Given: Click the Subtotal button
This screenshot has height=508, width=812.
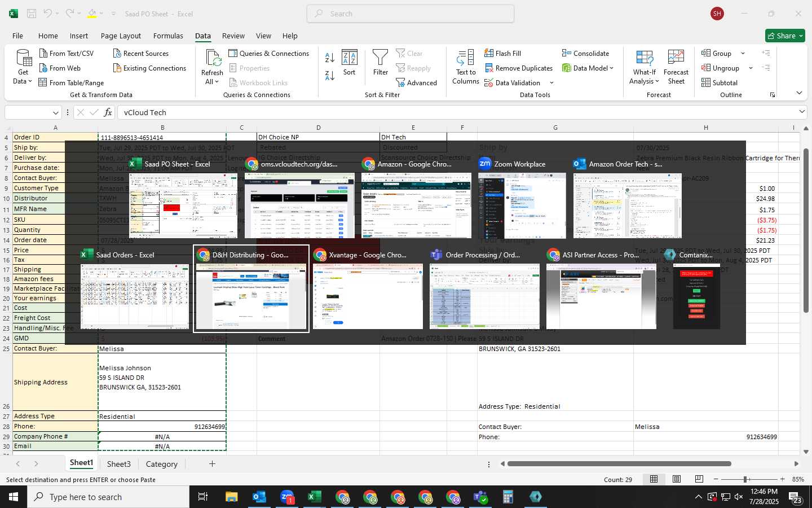Looking at the screenshot, I should point(720,82).
